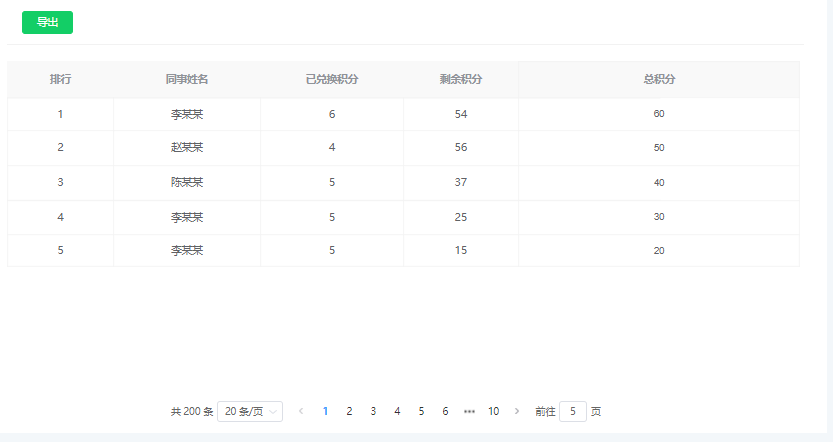Go to last page 10
This screenshot has height=442, width=833.
[494, 411]
